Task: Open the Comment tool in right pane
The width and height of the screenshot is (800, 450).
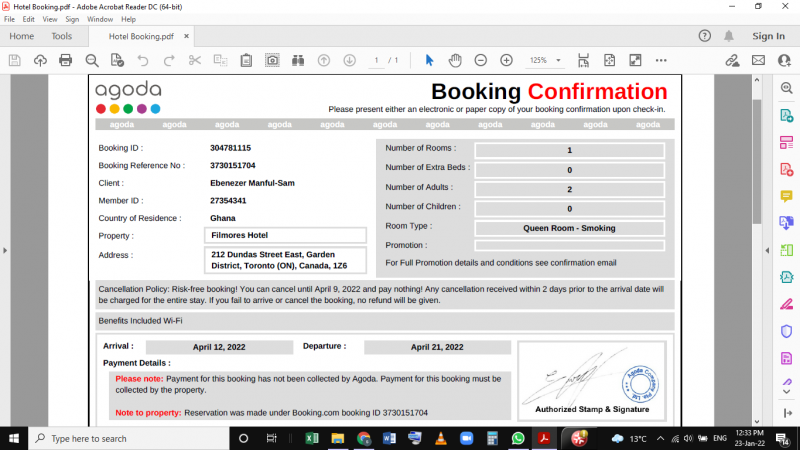Action: coord(786,196)
